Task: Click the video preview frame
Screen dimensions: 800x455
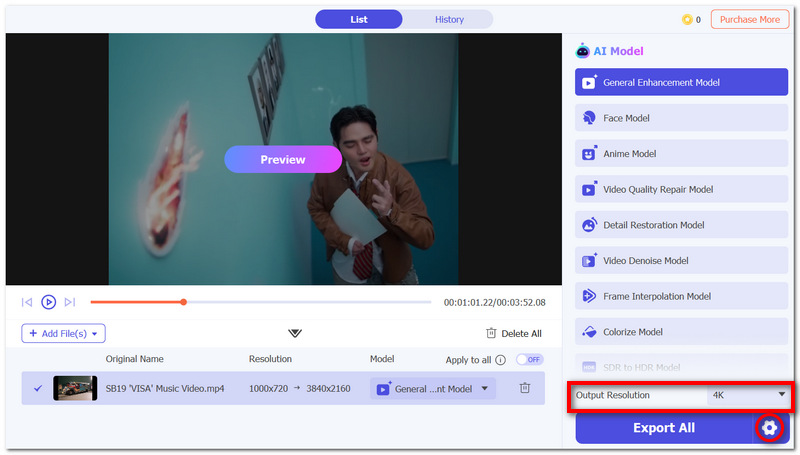Action: coord(283,159)
